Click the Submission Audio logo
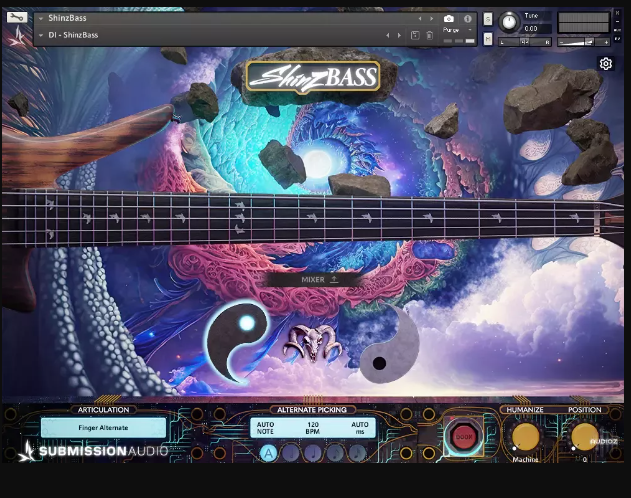 coord(93,451)
